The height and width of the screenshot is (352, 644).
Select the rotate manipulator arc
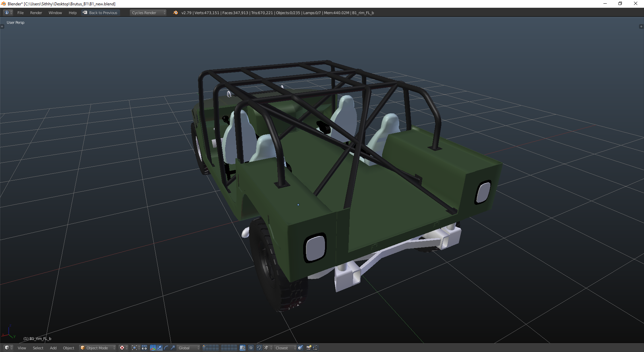pos(166,348)
